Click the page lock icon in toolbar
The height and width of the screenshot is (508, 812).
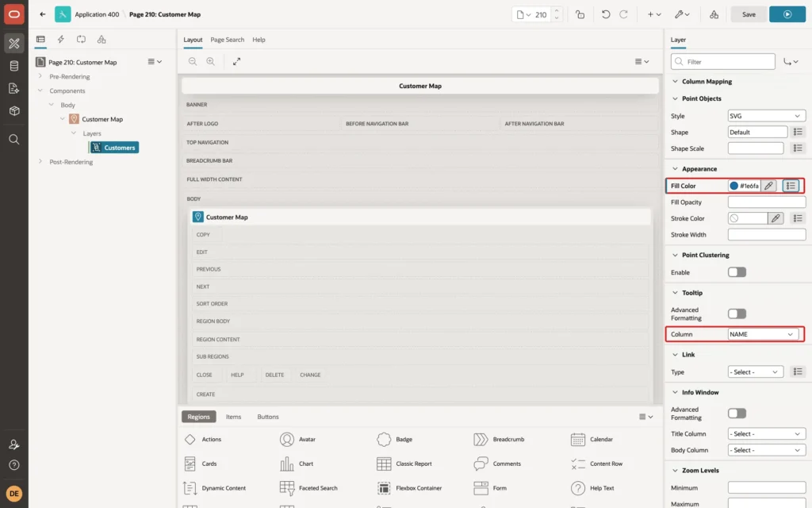580,14
